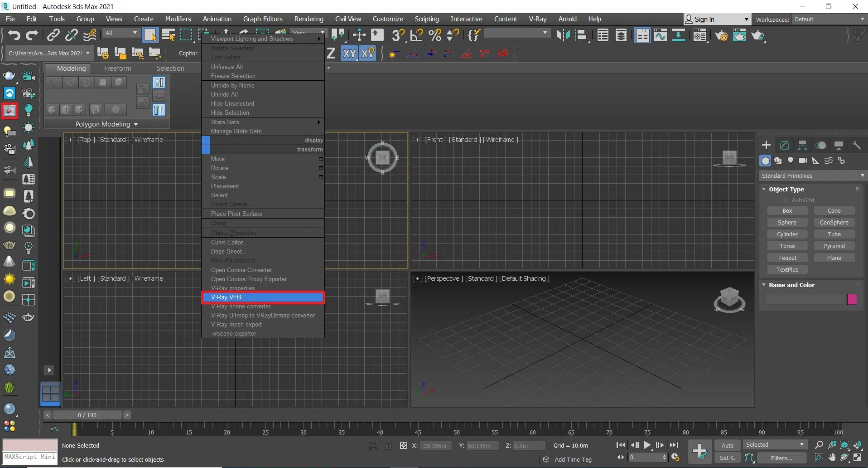Screen dimensions: 868x468
Task: Click the Pan View hand icon
Action: click(832, 458)
